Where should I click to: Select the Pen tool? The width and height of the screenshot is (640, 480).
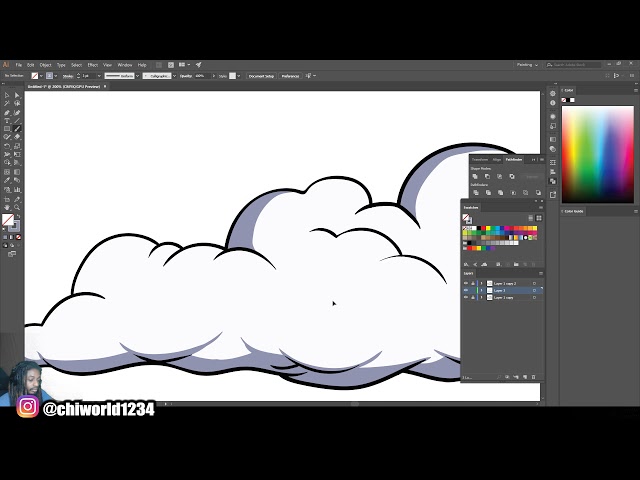pos(7,113)
